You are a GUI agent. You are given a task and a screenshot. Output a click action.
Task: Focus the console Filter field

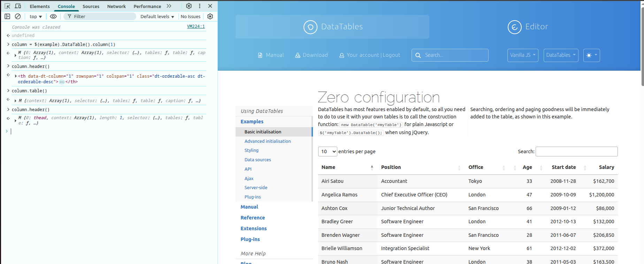[x=100, y=16]
